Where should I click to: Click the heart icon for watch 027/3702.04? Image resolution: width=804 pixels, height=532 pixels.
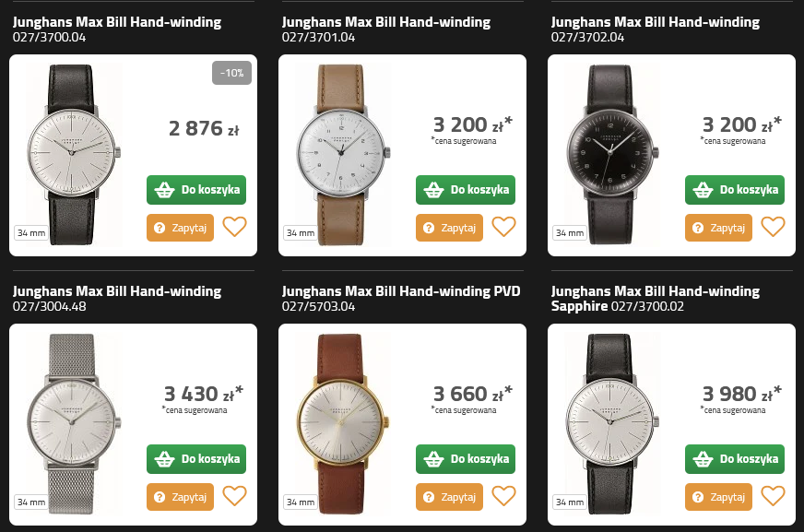tap(774, 227)
